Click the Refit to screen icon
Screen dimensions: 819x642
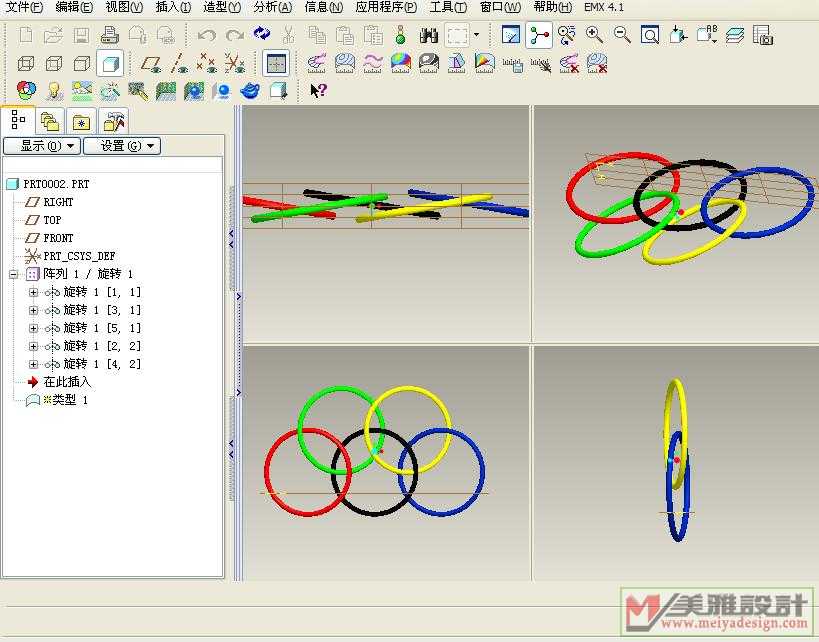pos(650,35)
